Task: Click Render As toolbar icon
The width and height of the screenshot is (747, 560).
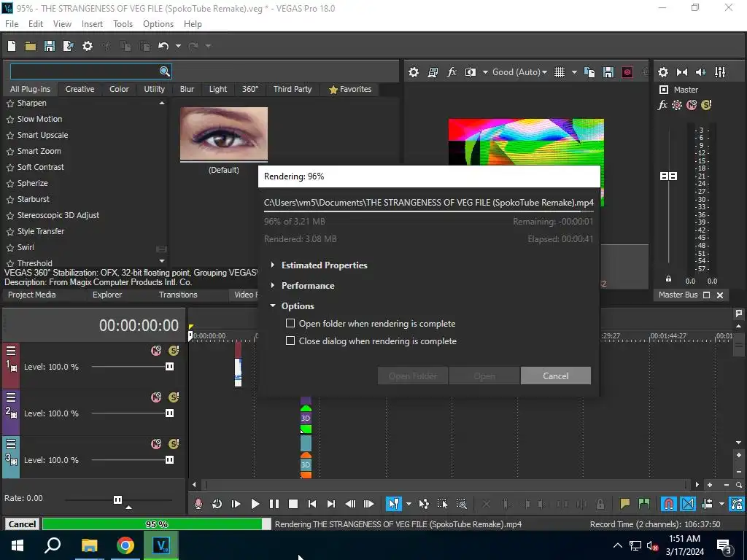Action: tap(69, 46)
